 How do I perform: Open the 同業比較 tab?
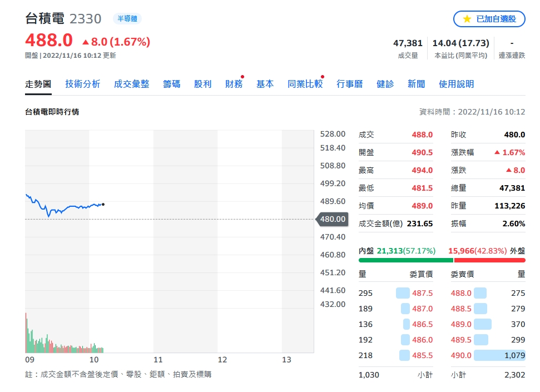click(305, 84)
